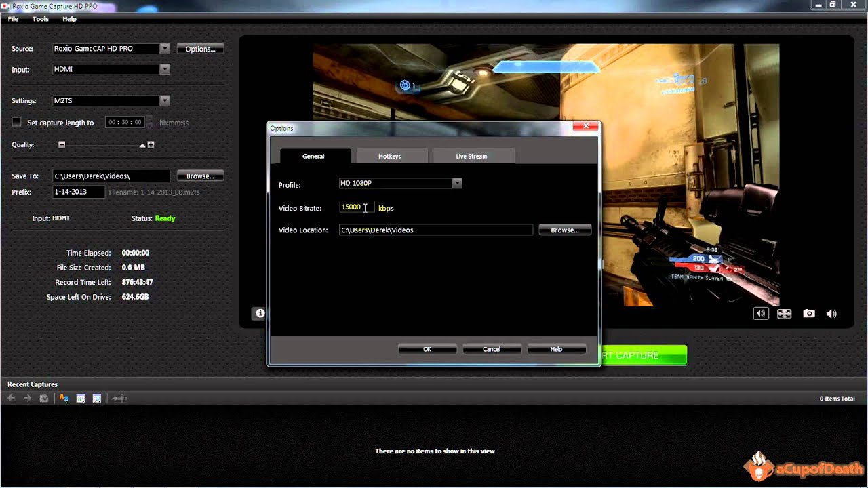
Task: Click the boxed speaker audio monitor icon
Action: [761, 313]
